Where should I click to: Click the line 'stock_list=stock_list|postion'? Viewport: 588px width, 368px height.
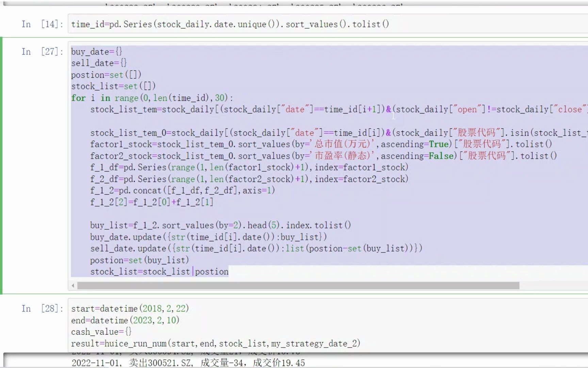coord(159,272)
